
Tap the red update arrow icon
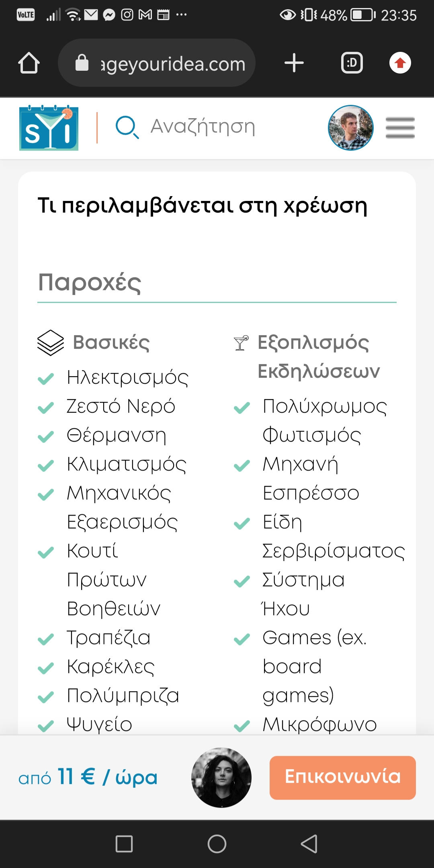click(x=400, y=63)
